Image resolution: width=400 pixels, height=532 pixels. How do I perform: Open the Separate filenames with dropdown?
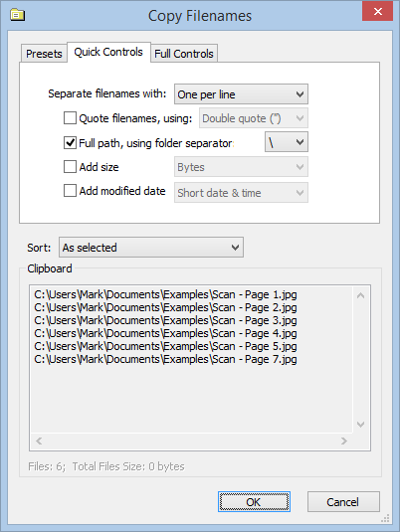(241, 94)
